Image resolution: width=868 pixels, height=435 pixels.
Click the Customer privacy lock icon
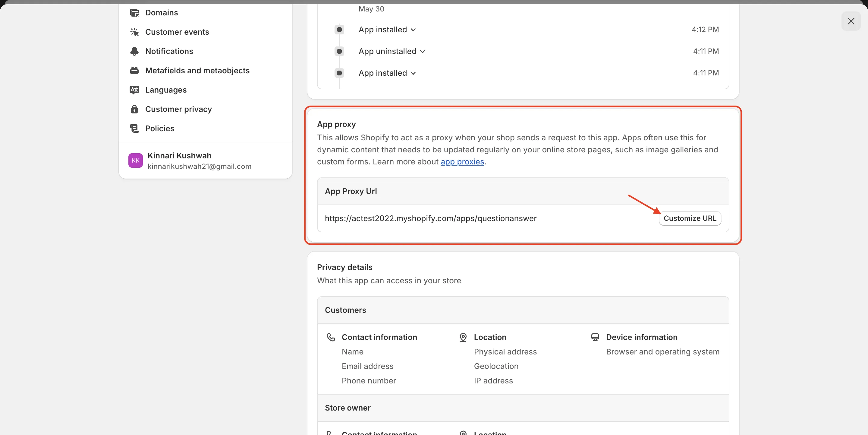134,109
